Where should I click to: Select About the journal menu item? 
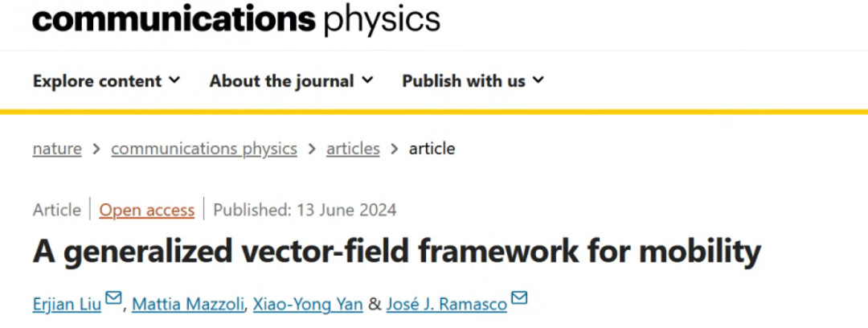click(x=291, y=81)
